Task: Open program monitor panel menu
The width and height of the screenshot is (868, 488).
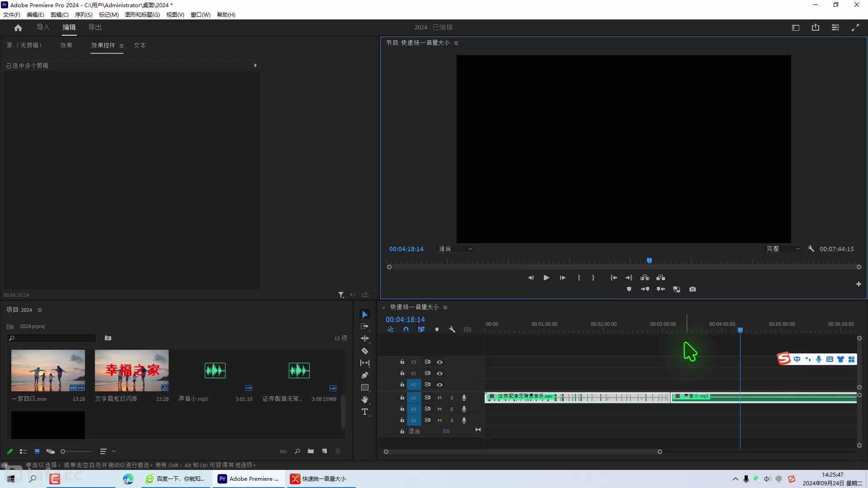Action: click(x=456, y=43)
